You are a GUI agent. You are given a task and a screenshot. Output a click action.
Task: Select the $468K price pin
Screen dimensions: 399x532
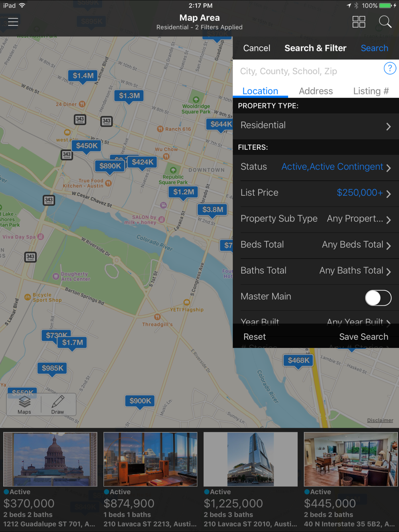click(298, 361)
